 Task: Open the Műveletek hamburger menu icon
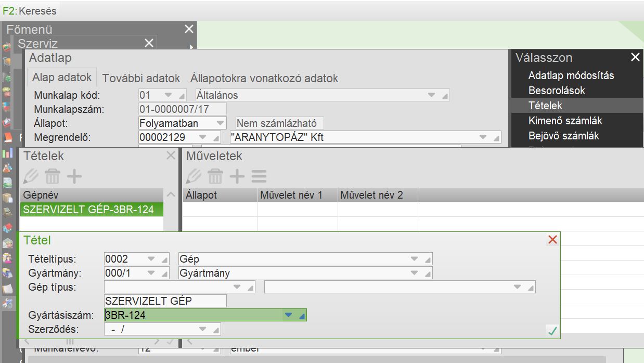pyautogui.click(x=259, y=176)
